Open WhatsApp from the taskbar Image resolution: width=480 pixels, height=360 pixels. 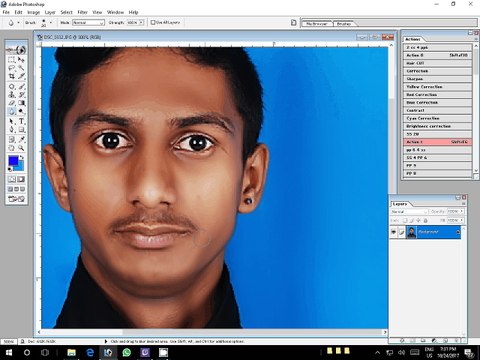tap(127, 352)
